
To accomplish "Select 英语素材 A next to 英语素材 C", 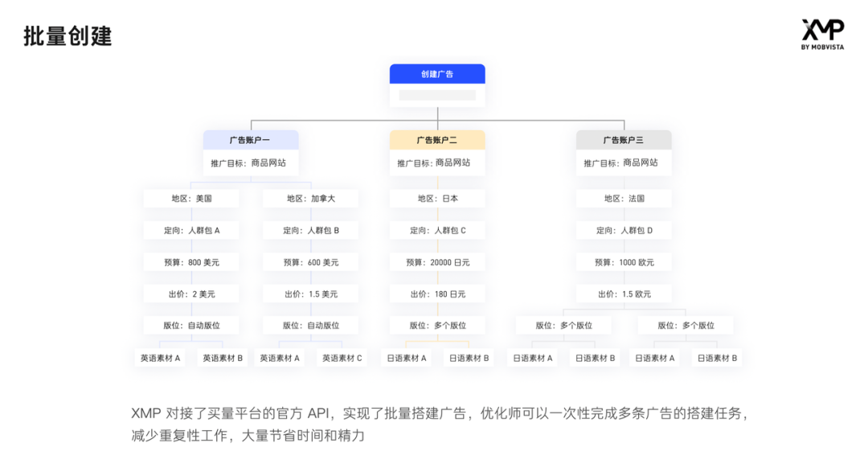I will (280, 359).
